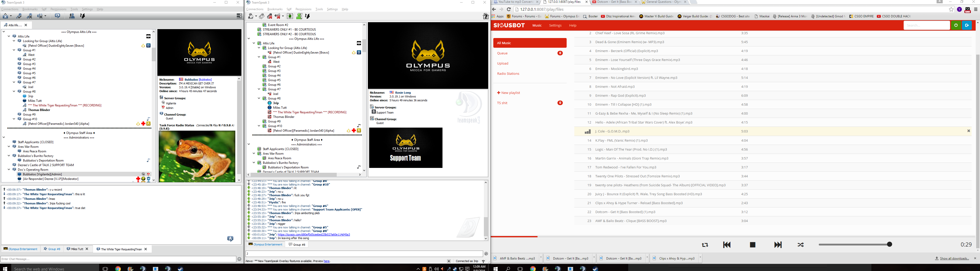Viewport: 980px width, 271px height.
Task: Toggle away status in right TeamSpeak toolbar
Action: pos(262,16)
